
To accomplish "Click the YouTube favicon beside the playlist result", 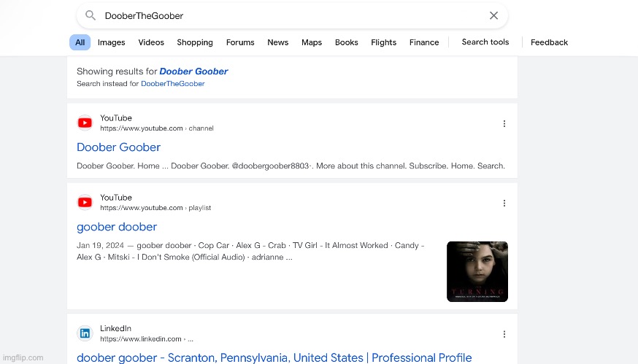I will [85, 202].
